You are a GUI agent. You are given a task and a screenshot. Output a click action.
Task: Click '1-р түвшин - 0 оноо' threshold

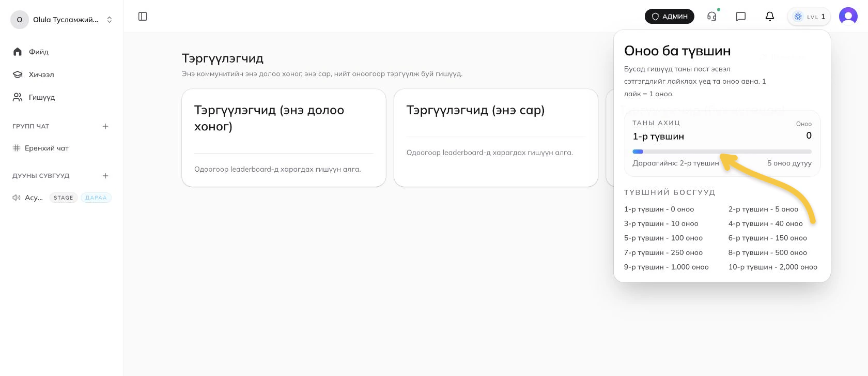[659, 209]
